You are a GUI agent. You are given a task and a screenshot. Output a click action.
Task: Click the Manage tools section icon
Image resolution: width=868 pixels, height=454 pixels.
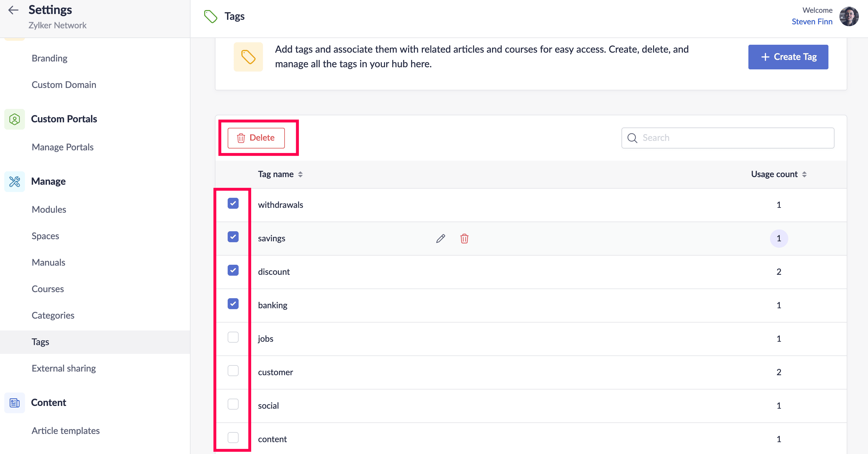(x=15, y=182)
